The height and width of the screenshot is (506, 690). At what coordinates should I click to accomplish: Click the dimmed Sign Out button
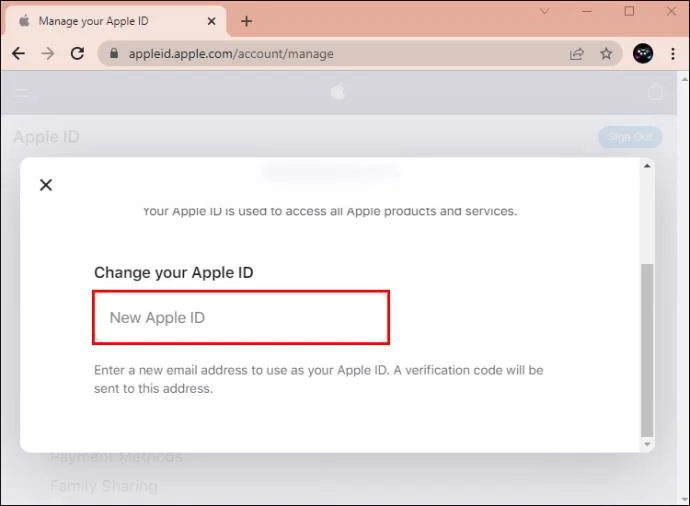(630, 137)
